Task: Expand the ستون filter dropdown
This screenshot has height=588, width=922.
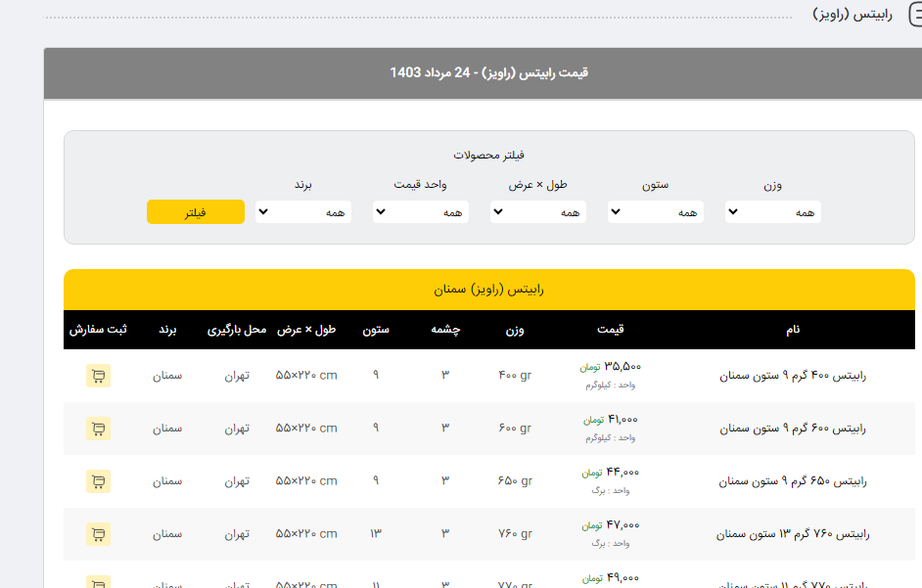Action: 655,212
